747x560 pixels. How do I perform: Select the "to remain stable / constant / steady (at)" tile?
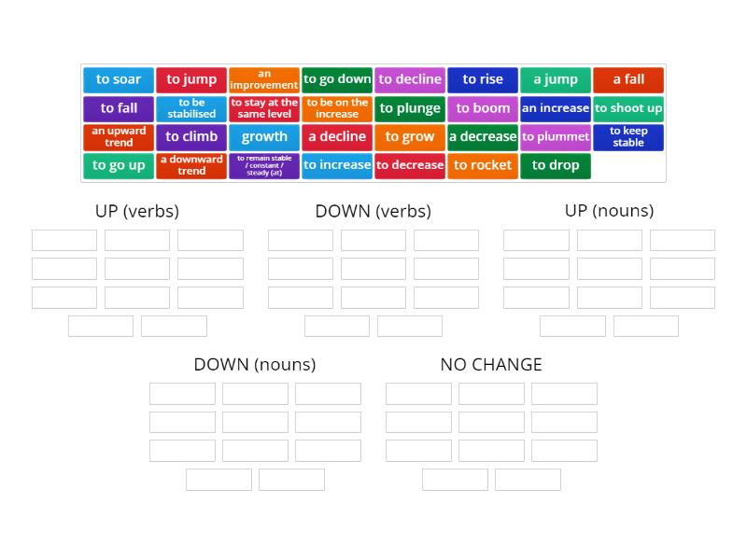(x=264, y=164)
